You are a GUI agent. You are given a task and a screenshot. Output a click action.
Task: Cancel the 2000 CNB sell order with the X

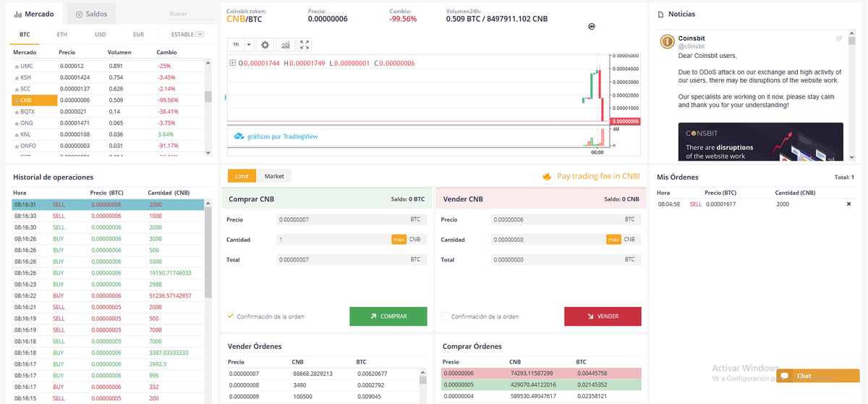pos(849,204)
